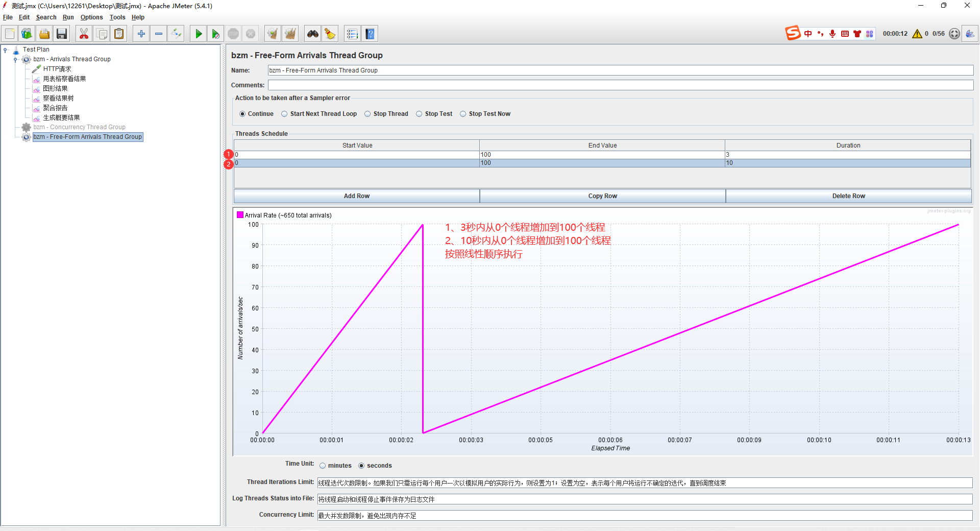Image resolution: width=980 pixels, height=531 pixels.
Task: Open the Help menu
Action: (138, 17)
